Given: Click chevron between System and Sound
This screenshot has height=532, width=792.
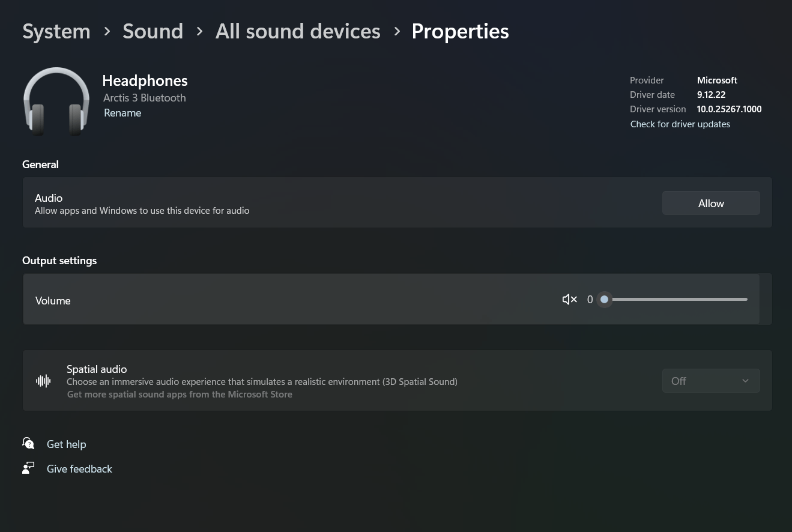Looking at the screenshot, I should coord(107,31).
